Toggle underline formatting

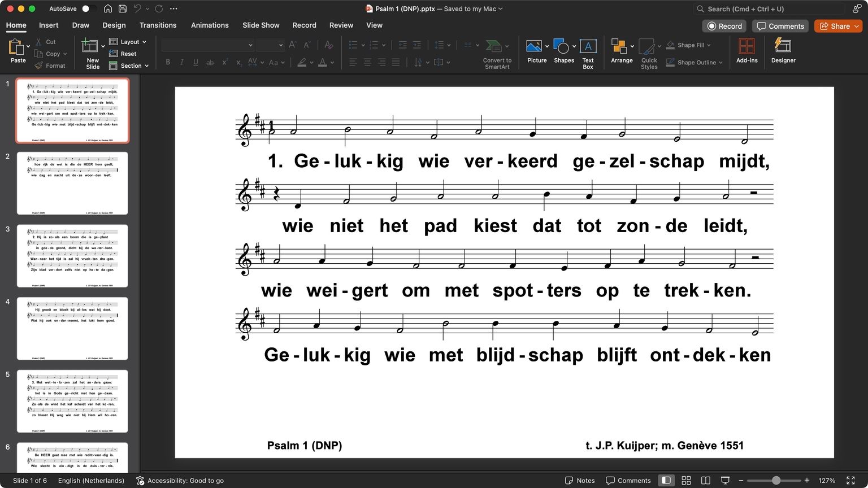tap(196, 62)
